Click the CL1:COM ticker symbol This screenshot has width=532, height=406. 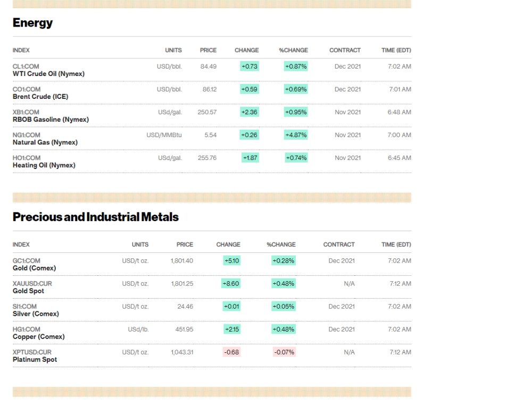(x=26, y=66)
